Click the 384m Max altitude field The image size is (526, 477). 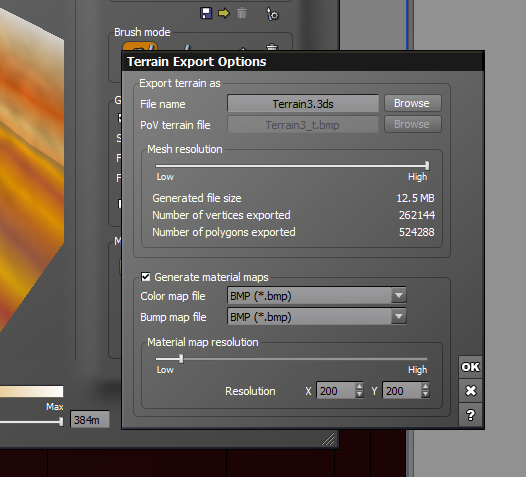click(90, 420)
